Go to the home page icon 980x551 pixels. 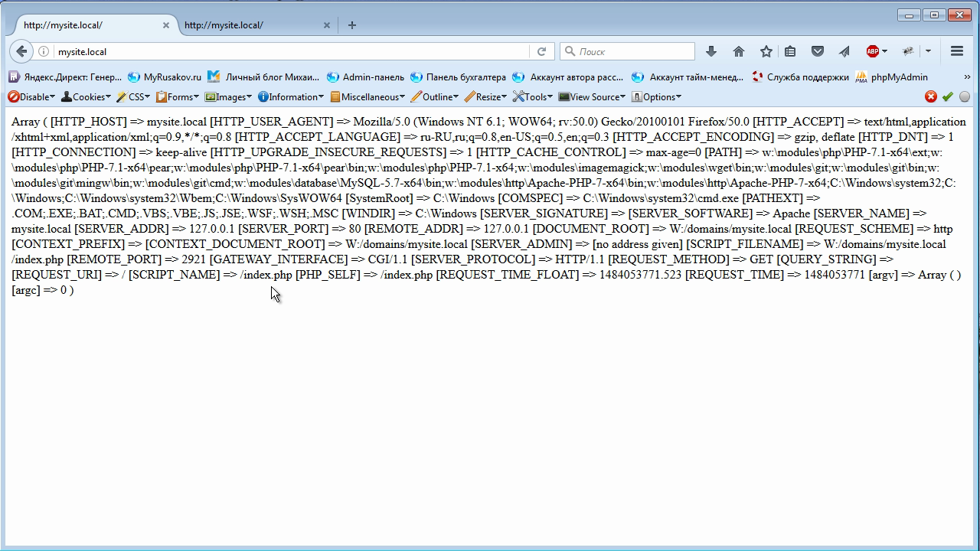tap(738, 51)
